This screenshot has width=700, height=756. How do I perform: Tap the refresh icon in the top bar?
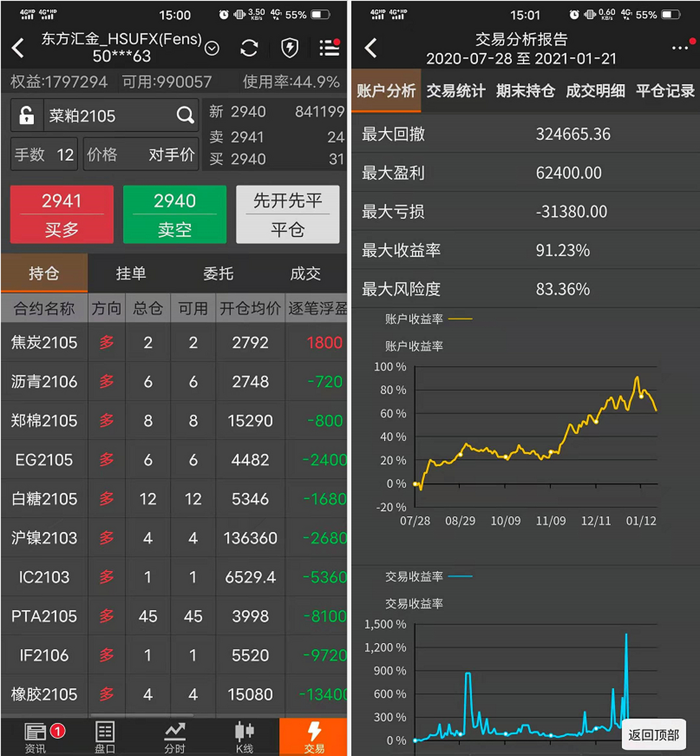tap(248, 48)
